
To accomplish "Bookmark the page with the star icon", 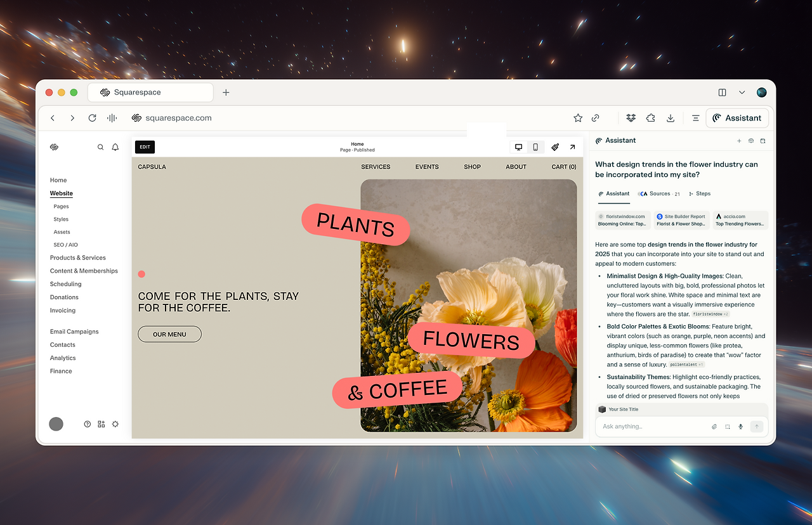I will (x=578, y=118).
